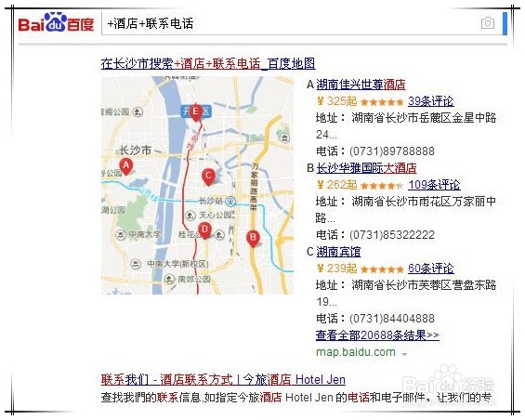Click star rating of 湖南佳兴世尊酒店
Screen dimensions: 525x420
click(x=382, y=102)
